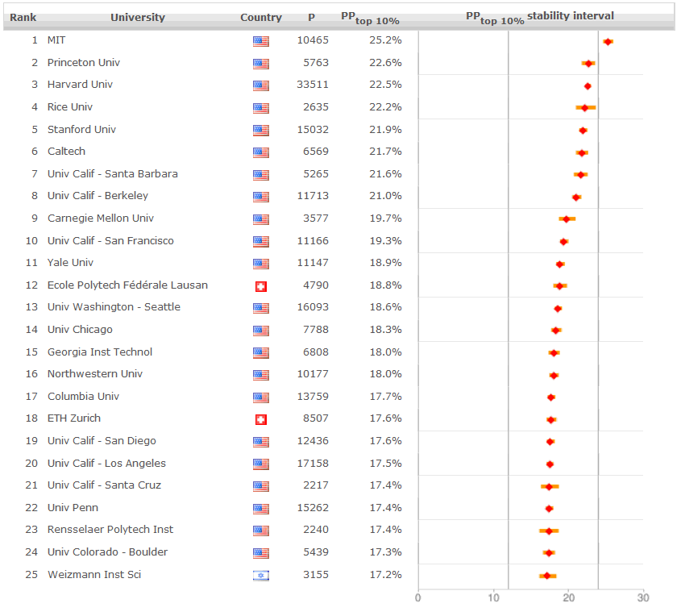The height and width of the screenshot is (616, 681).
Task: Sort by the Country column header
Action: point(261,18)
